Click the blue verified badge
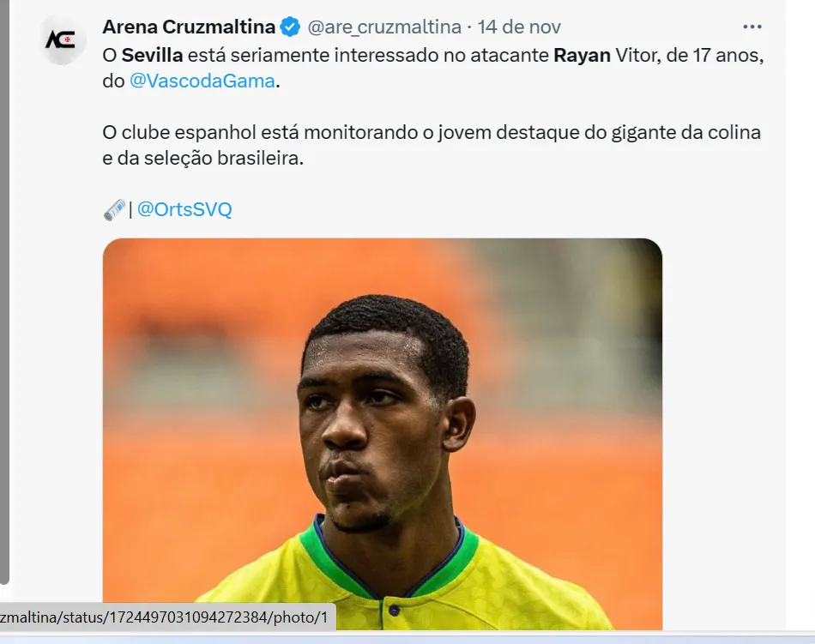 pyautogui.click(x=290, y=27)
